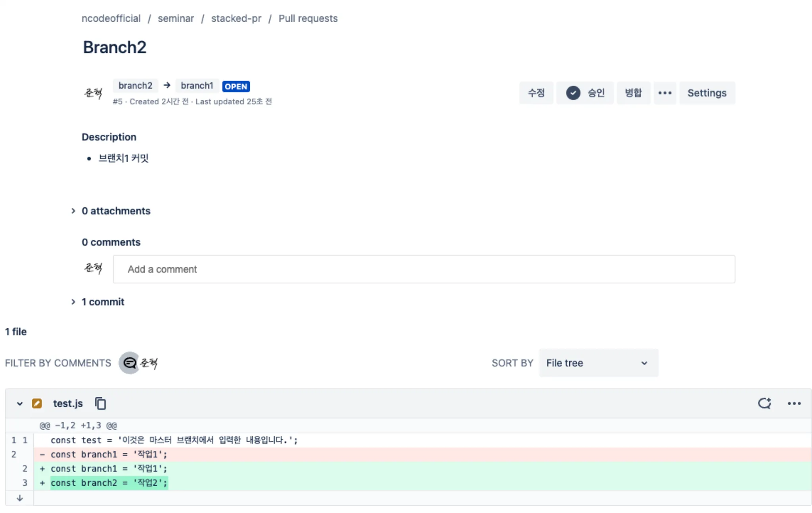Open the stacked-pr repository breadcrumb

(x=236, y=18)
